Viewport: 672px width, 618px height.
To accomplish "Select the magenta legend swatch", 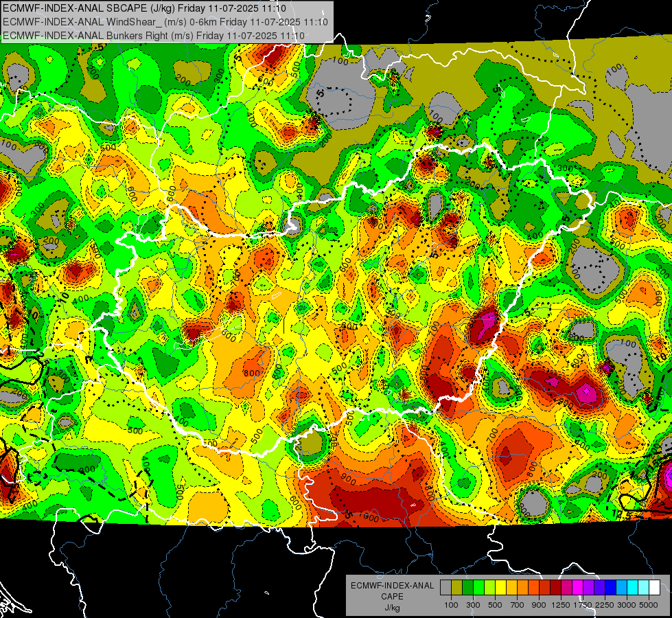I will (x=578, y=588).
